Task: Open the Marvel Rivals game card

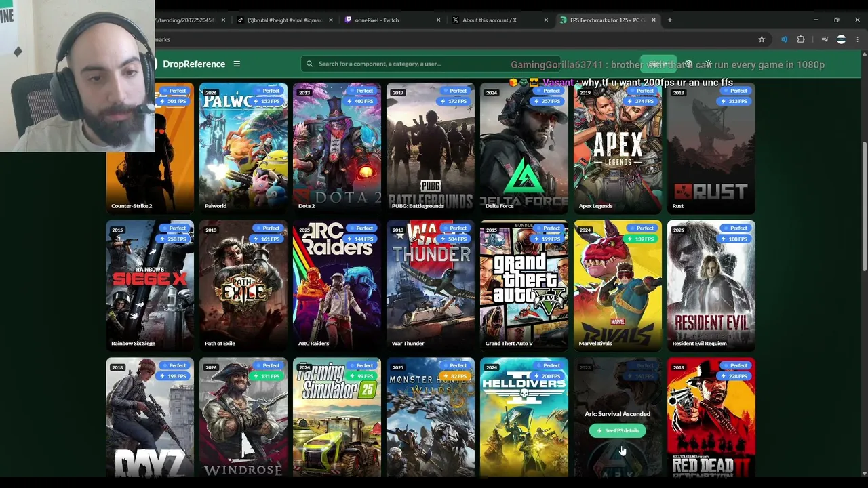Action: 618,286
